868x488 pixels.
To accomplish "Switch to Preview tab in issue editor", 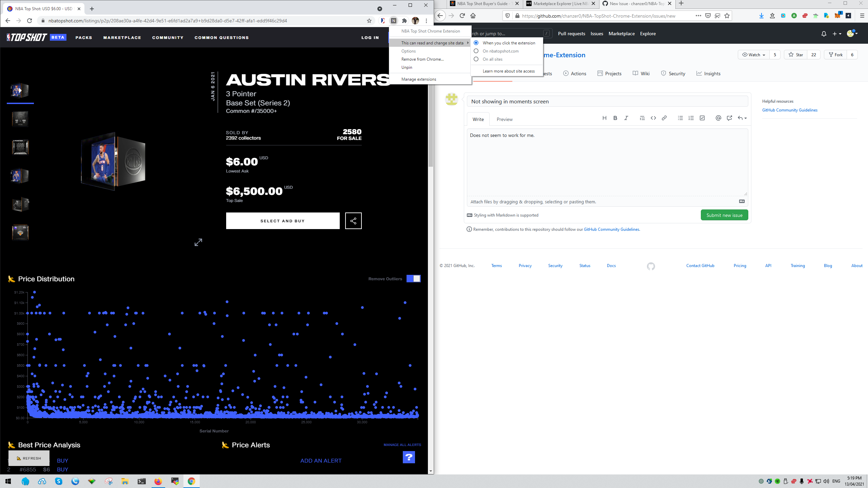I will click(505, 119).
